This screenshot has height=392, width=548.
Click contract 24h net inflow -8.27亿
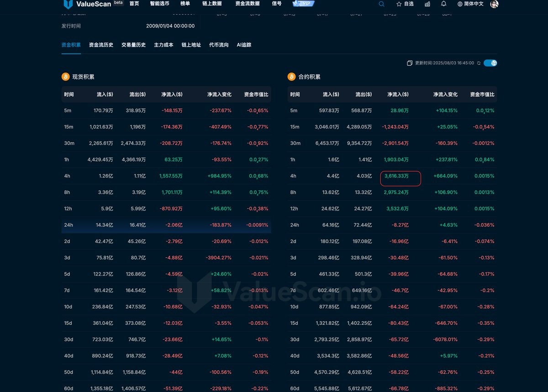click(400, 225)
